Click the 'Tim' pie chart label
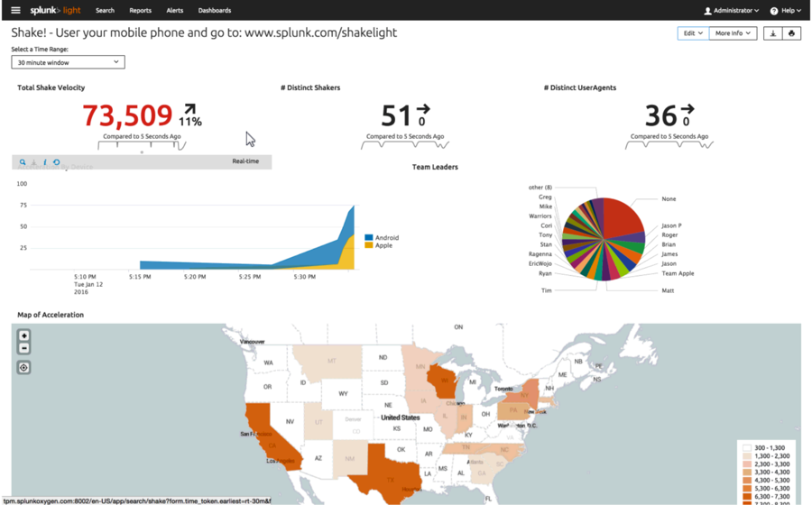Viewport: 812px width, 505px height. pyautogui.click(x=547, y=290)
